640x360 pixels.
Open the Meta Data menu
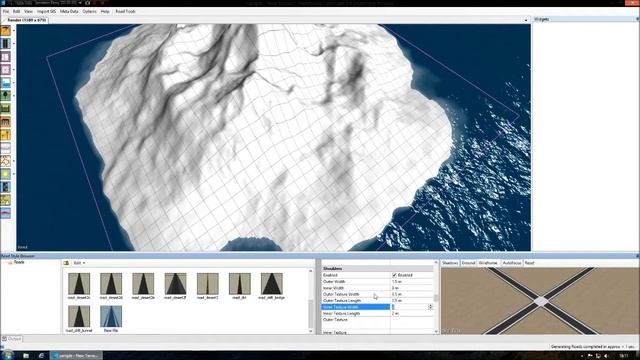(x=69, y=11)
